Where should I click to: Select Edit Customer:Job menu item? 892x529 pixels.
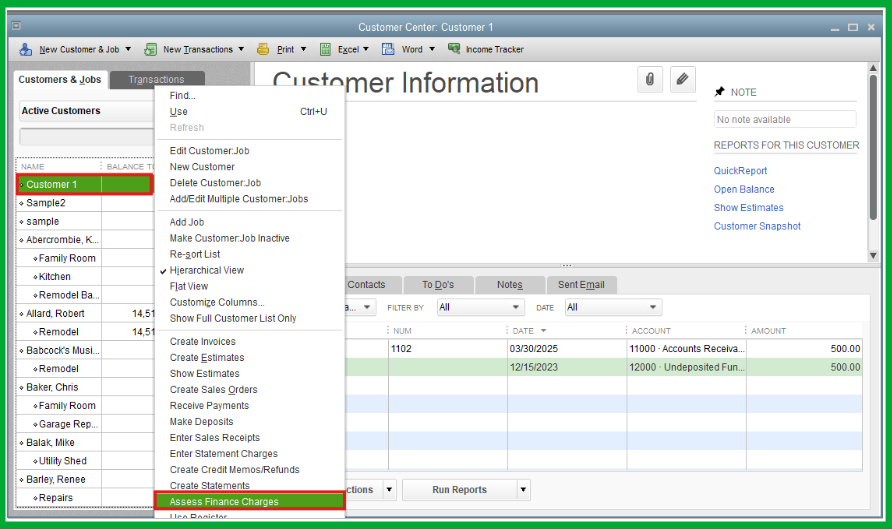point(209,151)
